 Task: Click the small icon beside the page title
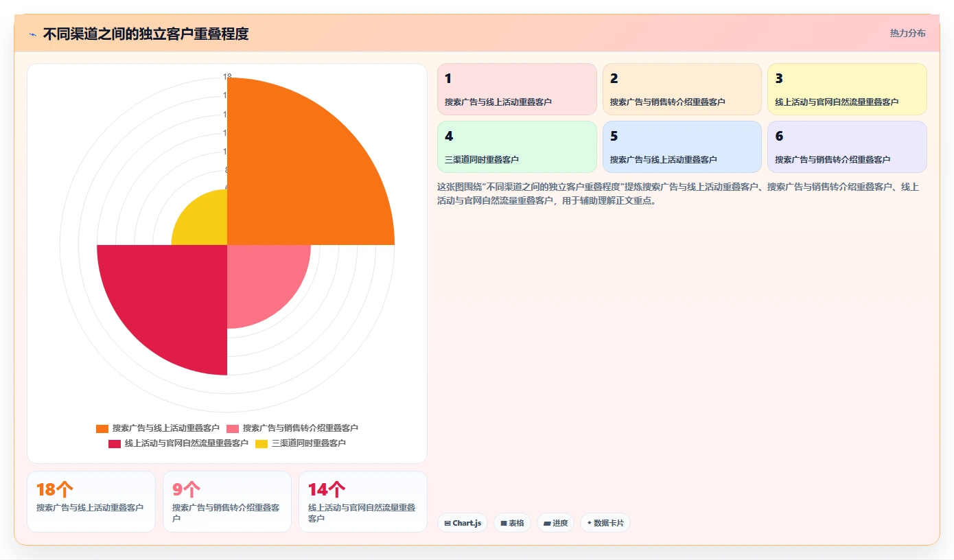[33, 34]
